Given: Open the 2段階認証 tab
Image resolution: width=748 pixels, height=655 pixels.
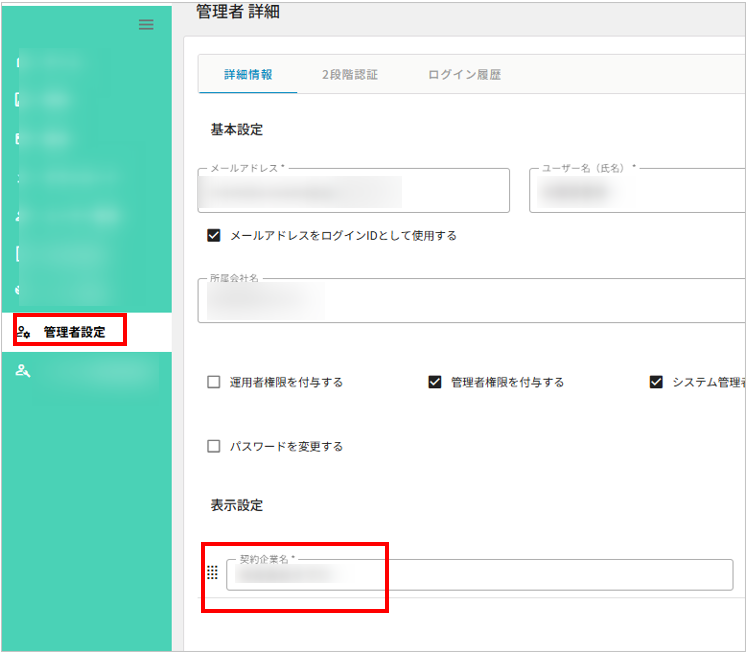Looking at the screenshot, I should [350, 75].
